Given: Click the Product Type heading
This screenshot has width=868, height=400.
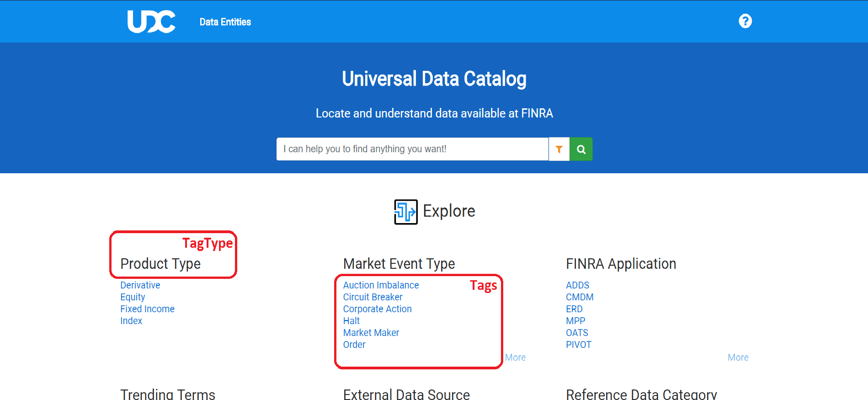Looking at the screenshot, I should pos(160,264).
